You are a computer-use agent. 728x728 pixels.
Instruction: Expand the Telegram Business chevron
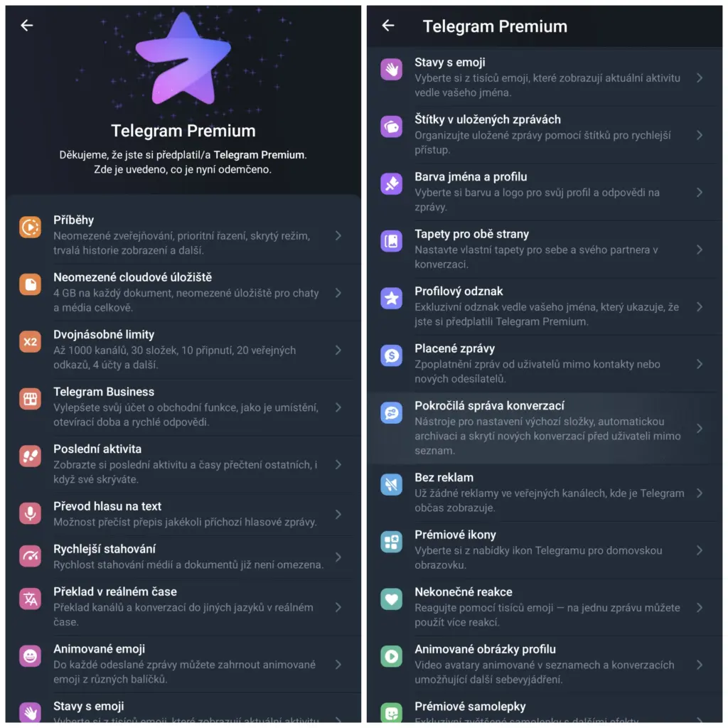pos(338,407)
